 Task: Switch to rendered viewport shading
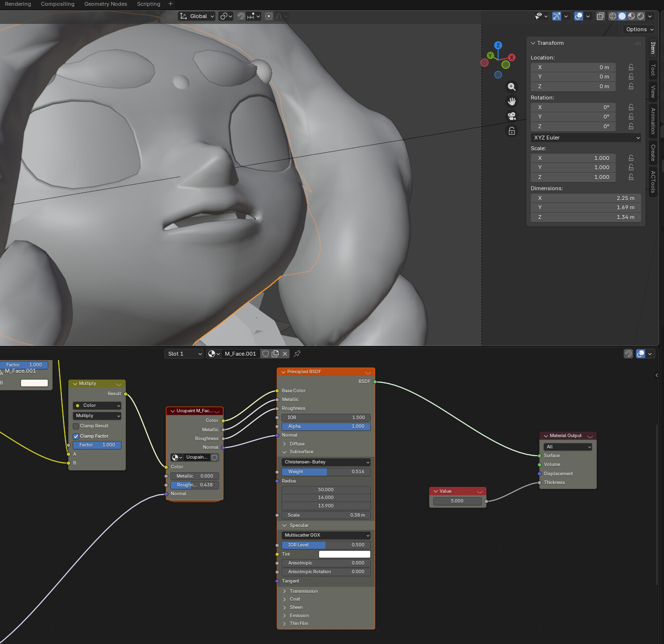641,16
